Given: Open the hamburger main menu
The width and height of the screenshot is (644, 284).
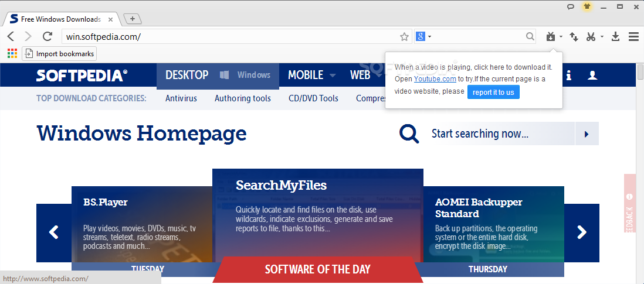Looking at the screenshot, I should 633,36.
